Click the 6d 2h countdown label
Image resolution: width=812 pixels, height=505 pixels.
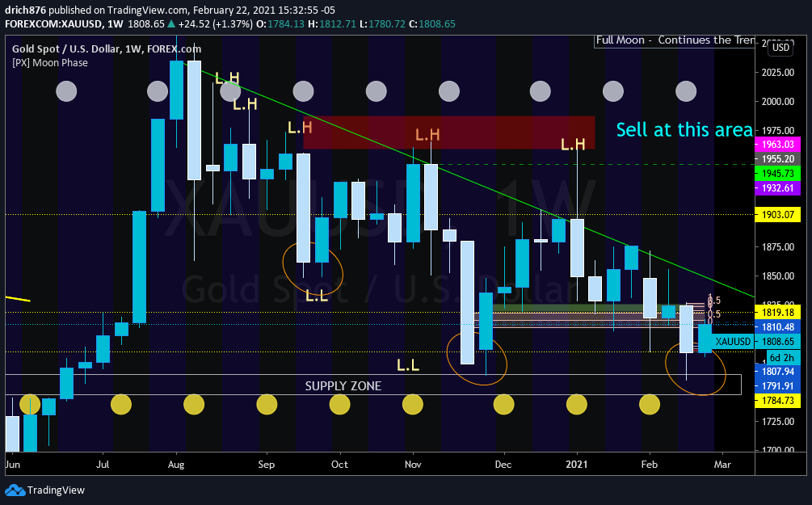click(782, 357)
